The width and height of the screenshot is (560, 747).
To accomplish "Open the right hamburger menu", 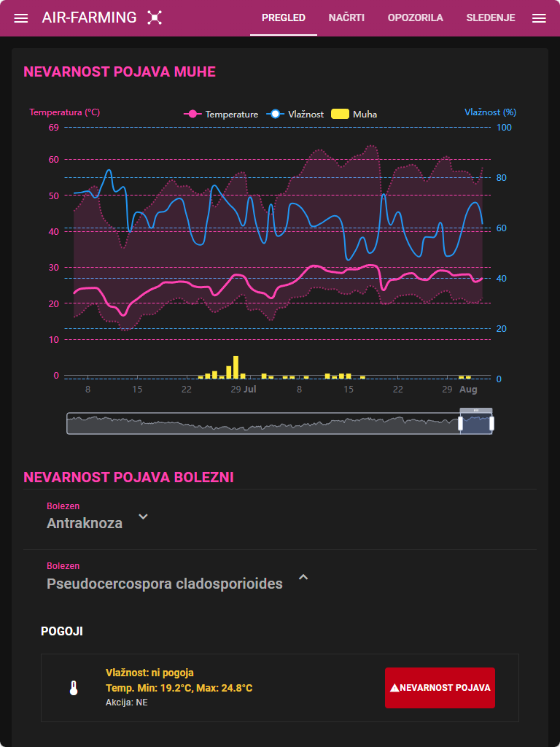I will point(539,18).
